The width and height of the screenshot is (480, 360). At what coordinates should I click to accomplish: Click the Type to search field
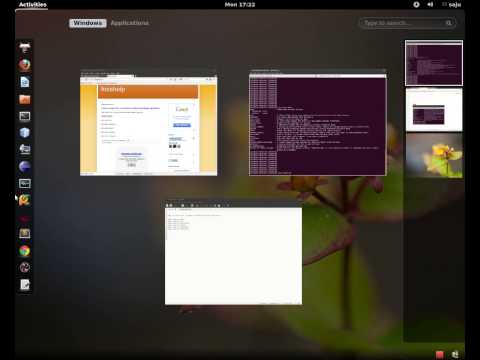[x=407, y=23]
